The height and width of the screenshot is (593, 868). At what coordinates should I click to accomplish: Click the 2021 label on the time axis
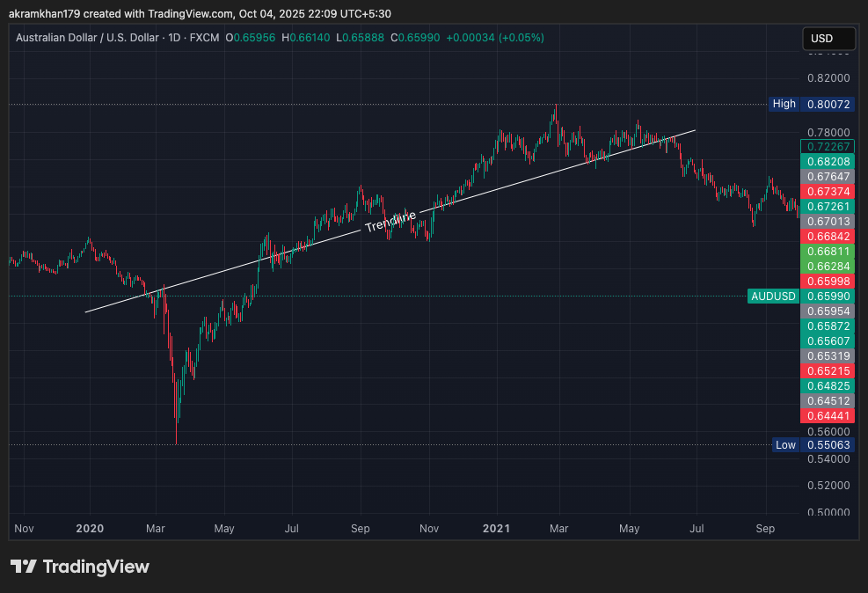(x=496, y=529)
